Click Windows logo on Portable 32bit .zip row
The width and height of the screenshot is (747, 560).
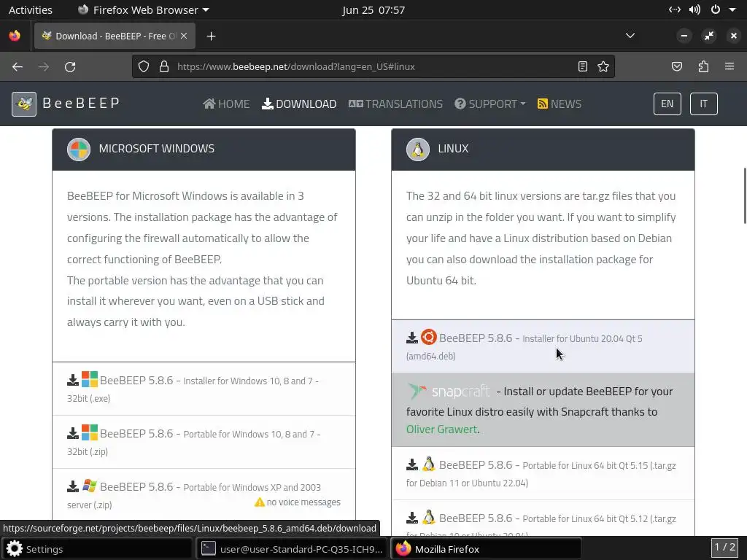point(90,432)
